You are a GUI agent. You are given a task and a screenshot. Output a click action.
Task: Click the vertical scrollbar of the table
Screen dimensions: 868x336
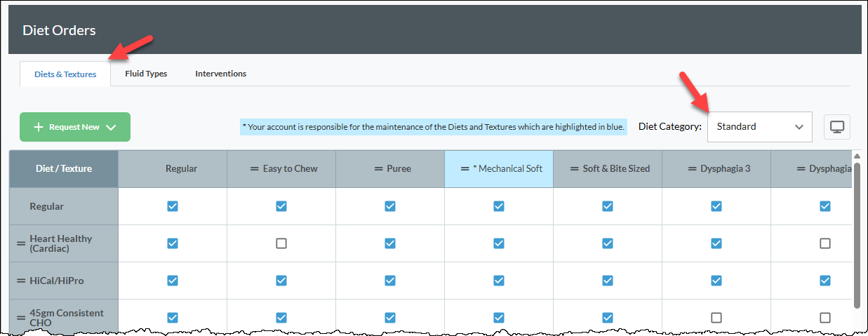(857, 235)
